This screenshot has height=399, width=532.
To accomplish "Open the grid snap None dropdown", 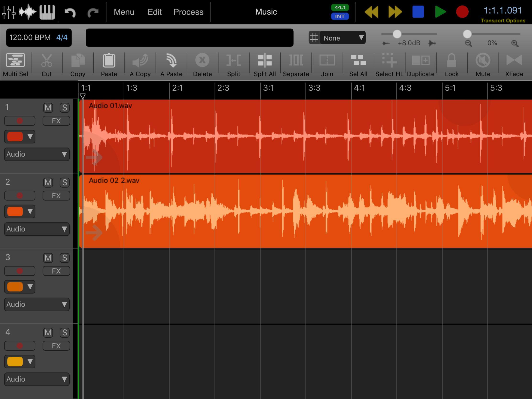I will [x=343, y=38].
